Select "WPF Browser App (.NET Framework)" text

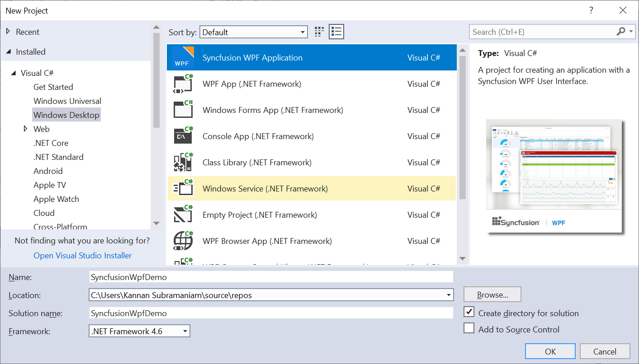(267, 241)
